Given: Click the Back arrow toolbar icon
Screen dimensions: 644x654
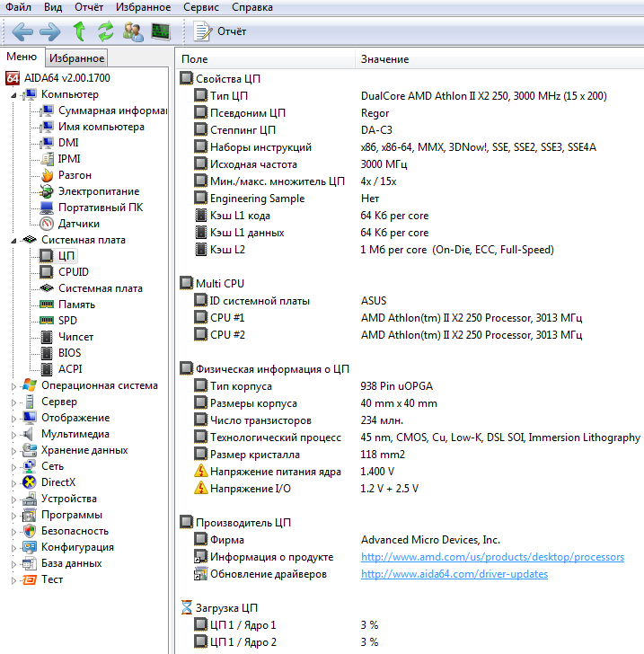Looking at the screenshot, I should tap(22, 31).
